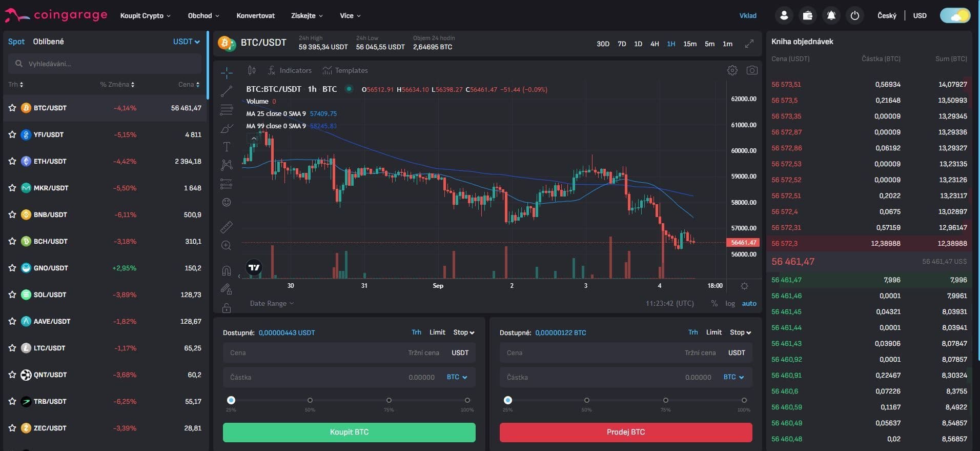Image resolution: width=980 pixels, height=451 pixels.
Task: Open user profile account icon
Action: tap(784, 15)
